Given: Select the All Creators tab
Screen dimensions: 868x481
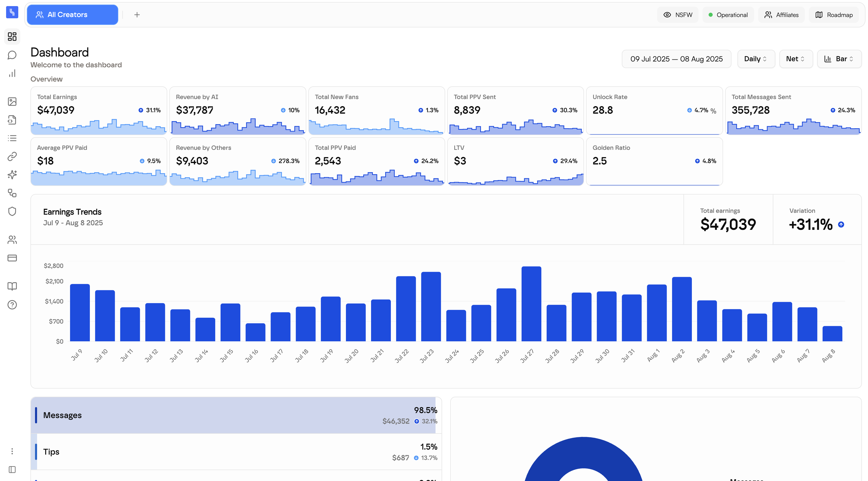Looking at the screenshot, I should 72,14.
